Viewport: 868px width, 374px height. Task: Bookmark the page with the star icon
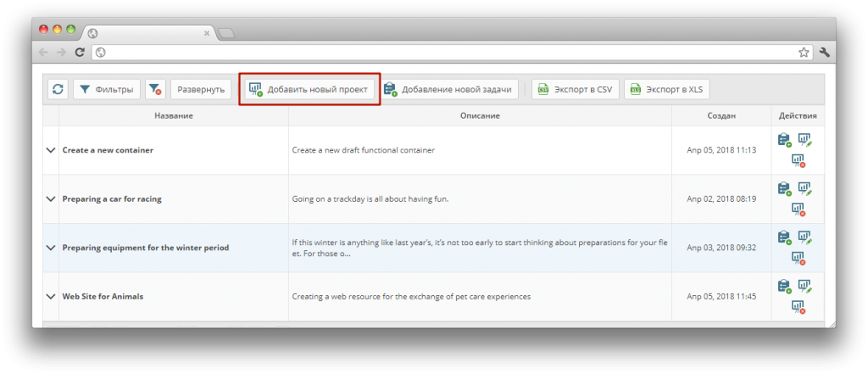[804, 53]
